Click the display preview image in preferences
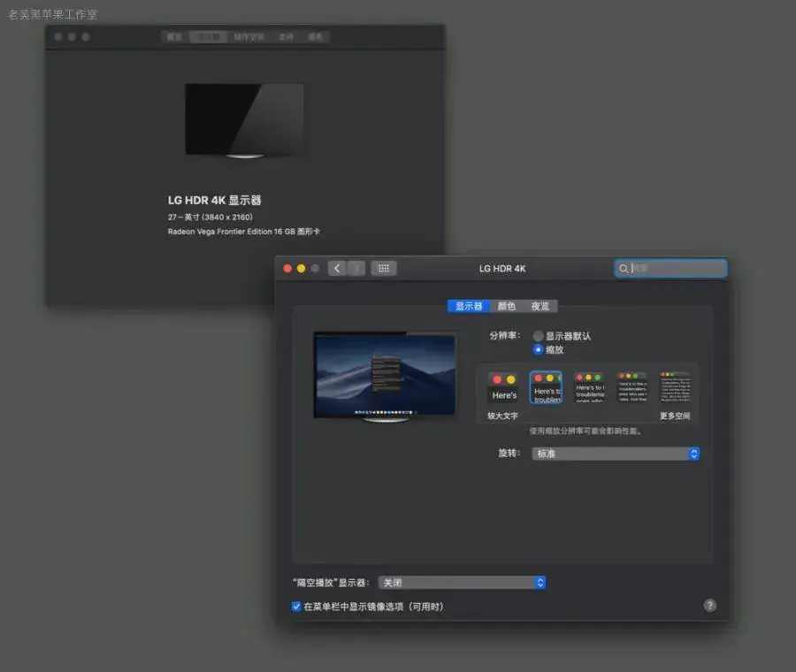 tap(385, 377)
